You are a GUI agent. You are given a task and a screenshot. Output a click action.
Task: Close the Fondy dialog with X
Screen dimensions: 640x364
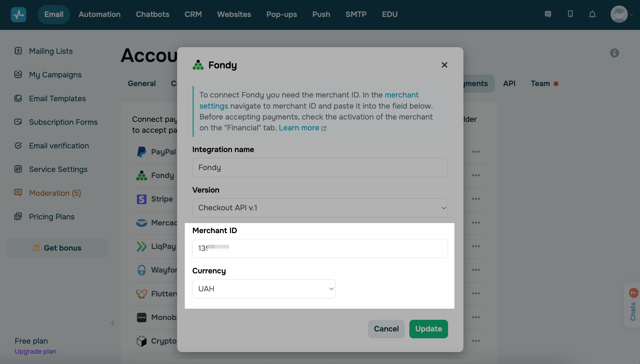click(x=444, y=65)
